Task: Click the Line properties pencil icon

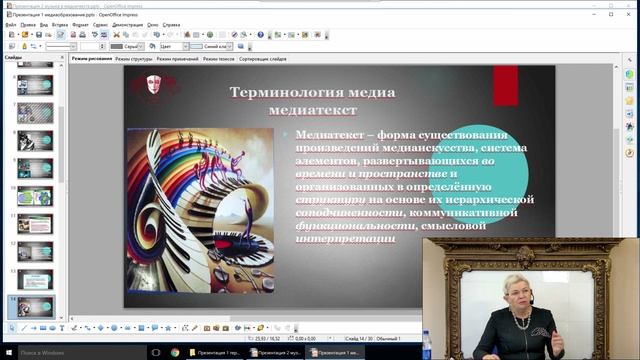Action: (x=24, y=46)
